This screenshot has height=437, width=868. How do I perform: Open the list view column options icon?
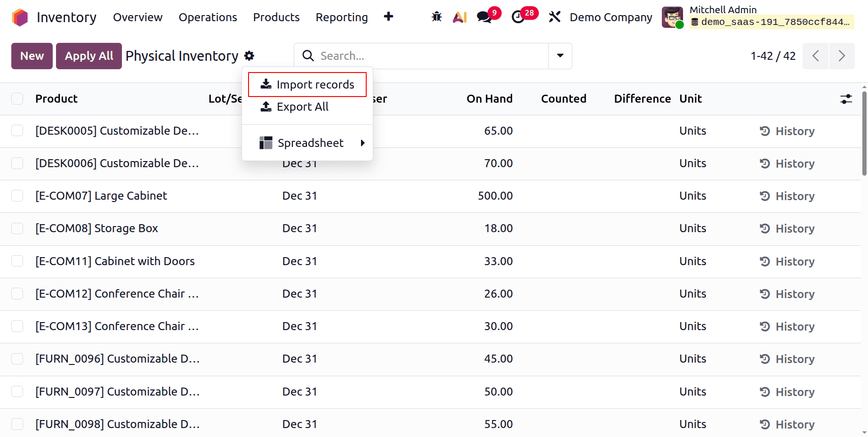point(846,99)
